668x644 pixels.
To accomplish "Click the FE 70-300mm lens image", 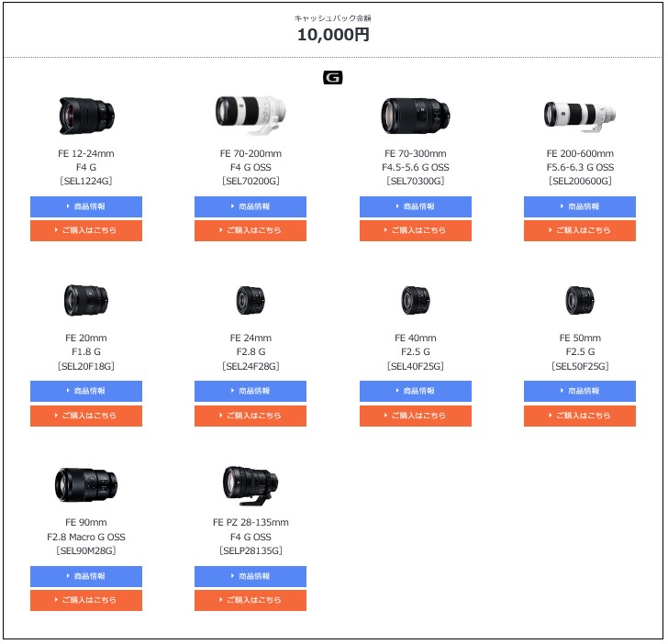I will 416,116.
